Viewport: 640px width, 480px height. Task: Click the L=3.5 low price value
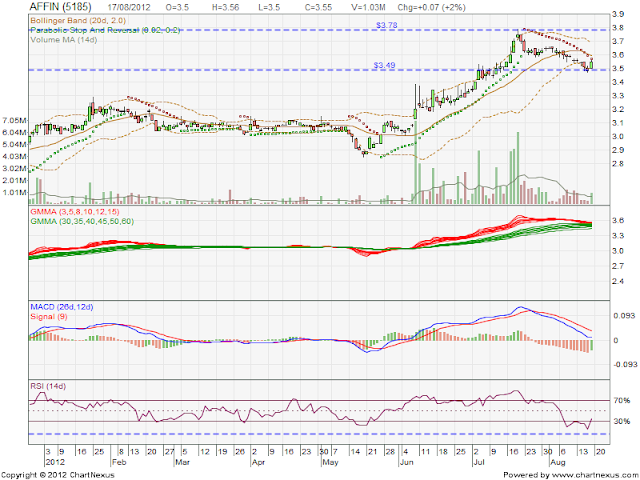269,7
